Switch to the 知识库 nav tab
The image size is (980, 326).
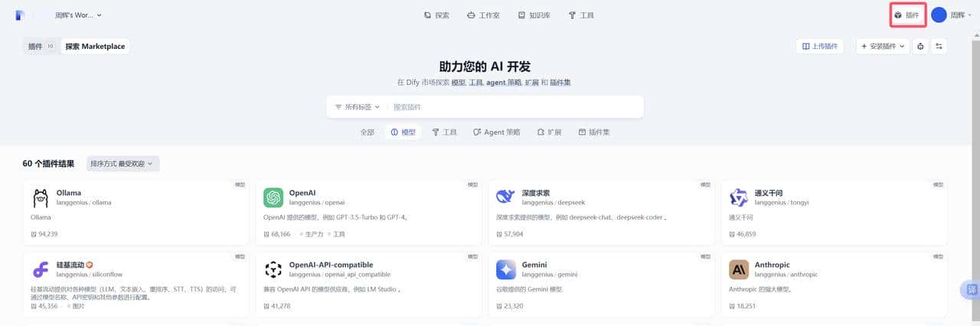pyautogui.click(x=534, y=15)
